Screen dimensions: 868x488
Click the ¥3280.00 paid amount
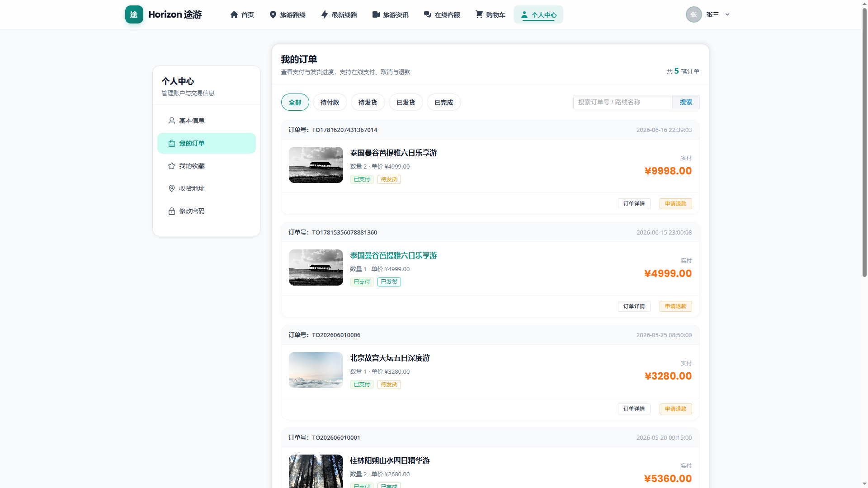tap(668, 376)
